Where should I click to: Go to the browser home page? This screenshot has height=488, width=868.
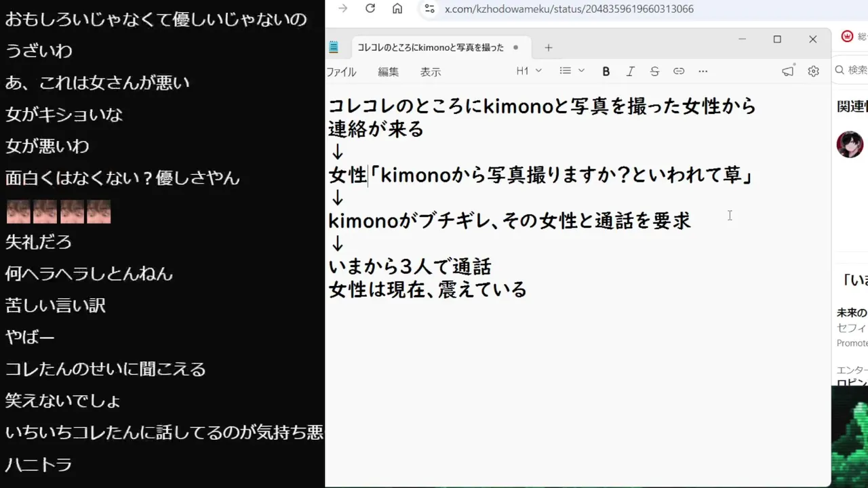(397, 9)
